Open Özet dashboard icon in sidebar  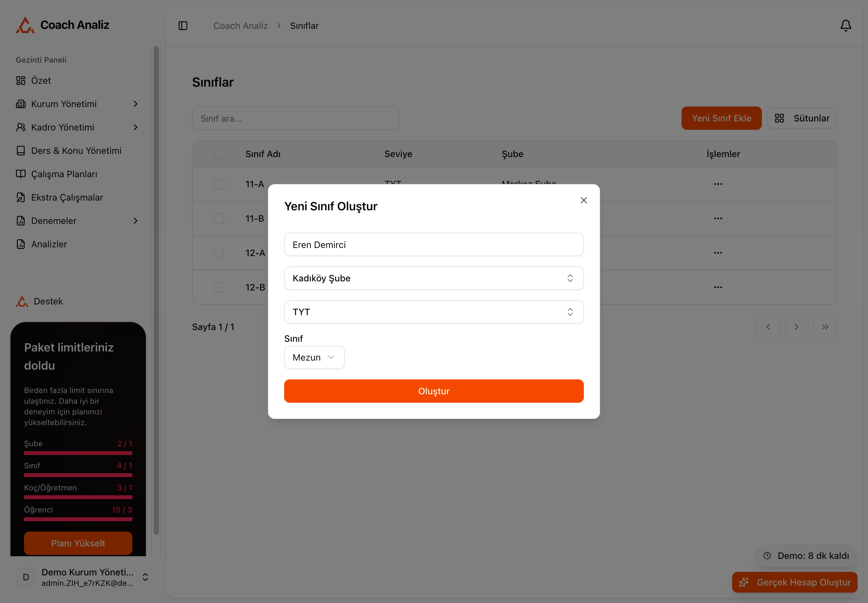tap(21, 80)
